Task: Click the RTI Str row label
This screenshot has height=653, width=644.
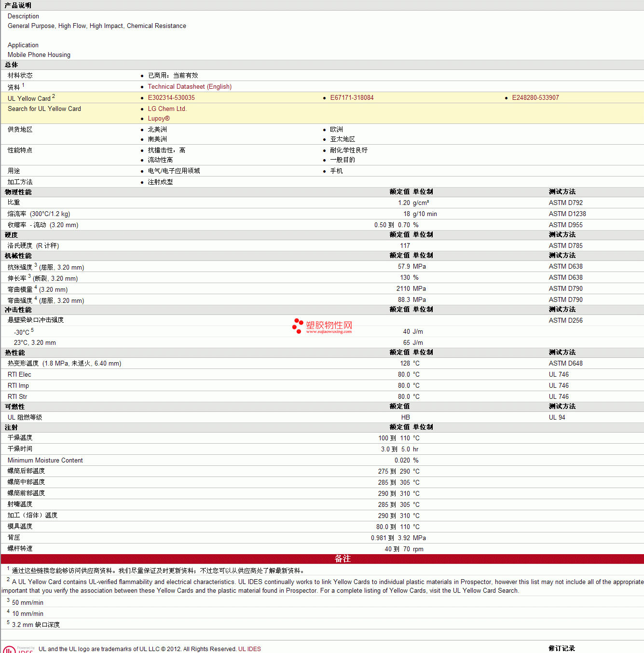Action: 17,397
